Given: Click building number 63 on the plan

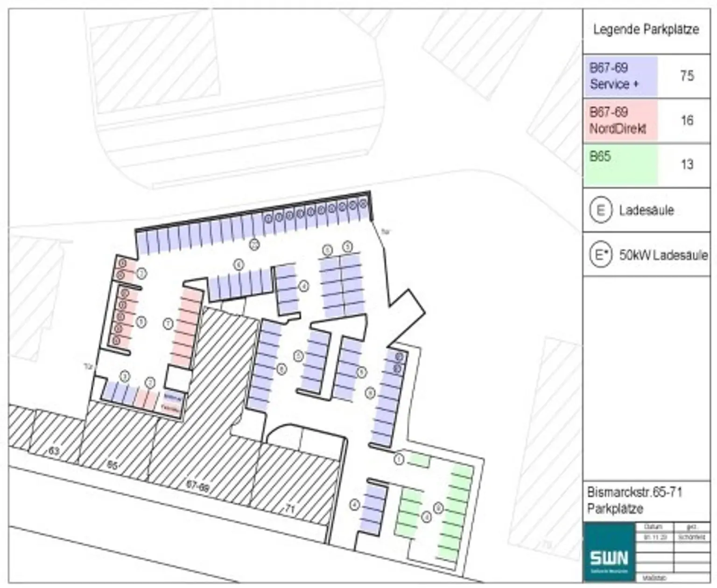Looking at the screenshot, I should pyautogui.click(x=54, y=451).
